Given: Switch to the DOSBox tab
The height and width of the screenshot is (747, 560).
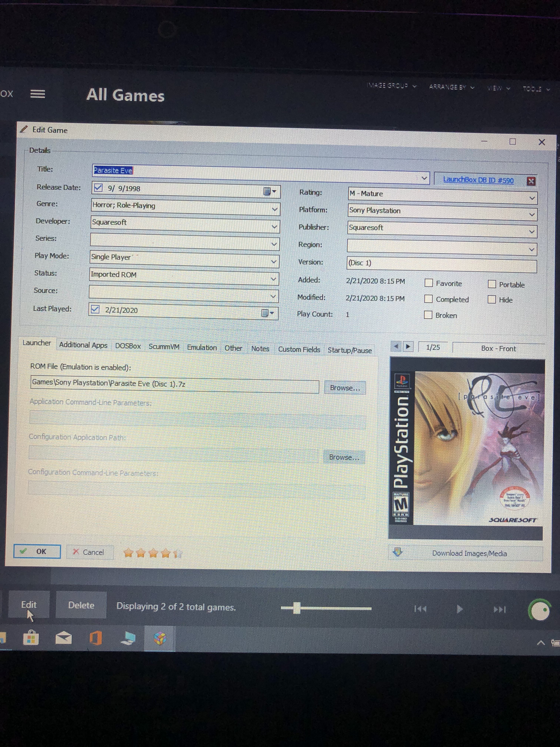Looking at the screenshot, I should 128,346.
